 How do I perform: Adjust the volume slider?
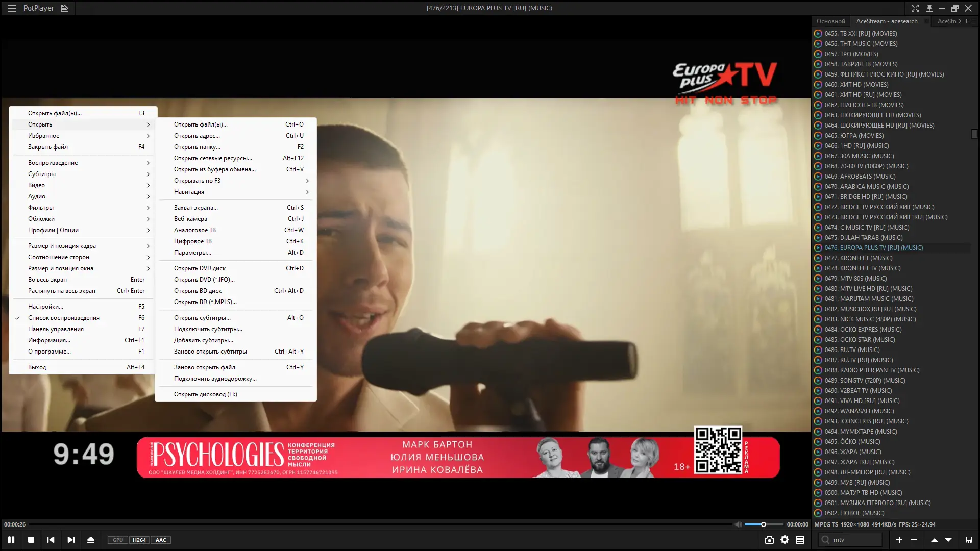764,524
